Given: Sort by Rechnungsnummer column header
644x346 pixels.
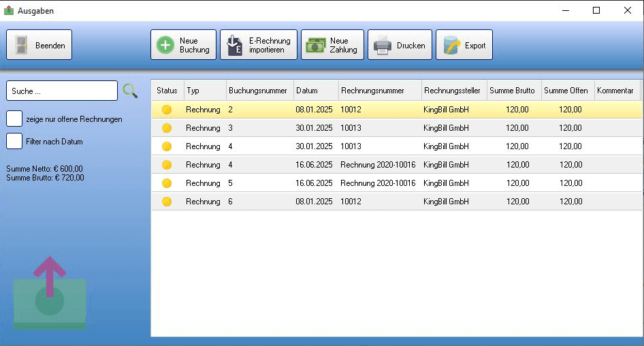Looking at the screenshot, I should pos(380,91).
